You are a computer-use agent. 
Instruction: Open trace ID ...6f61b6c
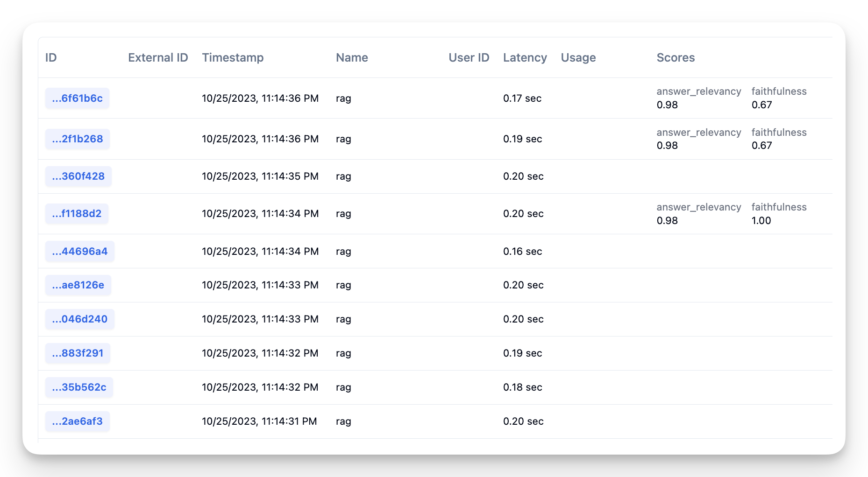pos(77,98)
